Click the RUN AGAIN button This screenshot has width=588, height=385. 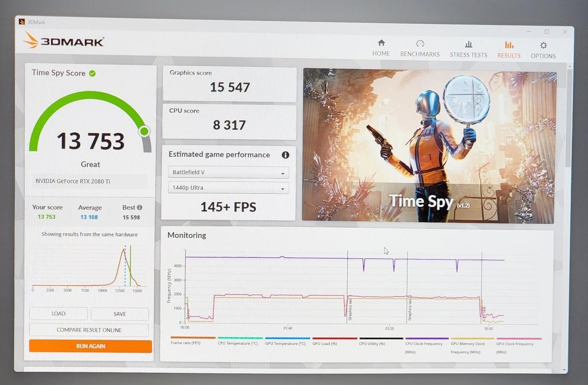coord(90,346)
